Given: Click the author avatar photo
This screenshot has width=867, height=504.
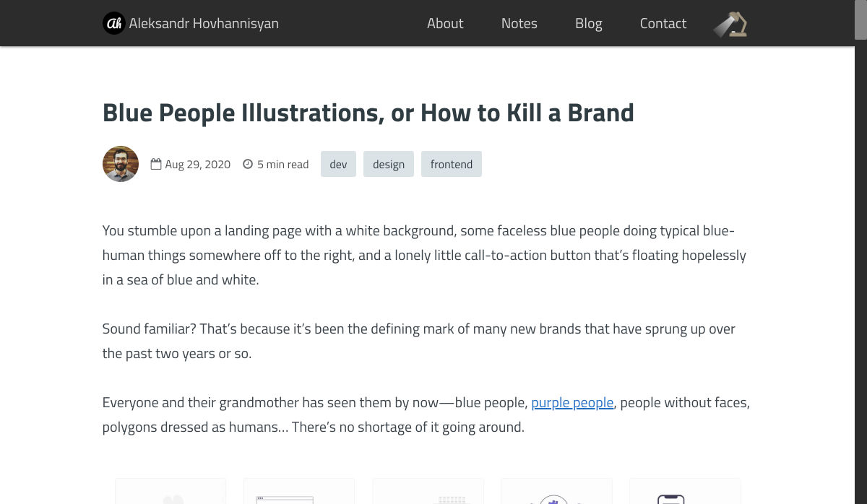Looking at the screenshot, I should tap(121, 164).
